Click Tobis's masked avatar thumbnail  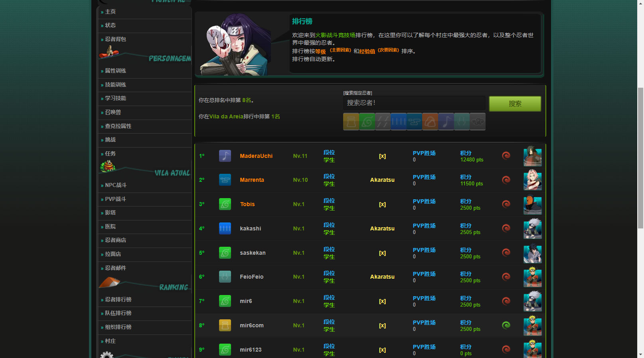pos(532,205)
